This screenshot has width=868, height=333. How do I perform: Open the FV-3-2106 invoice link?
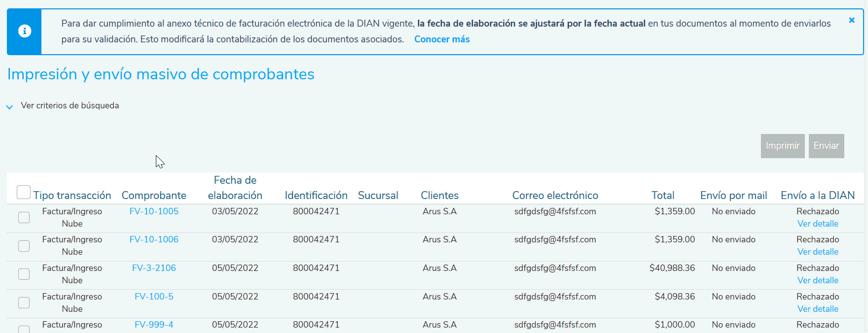pos(154,268)
